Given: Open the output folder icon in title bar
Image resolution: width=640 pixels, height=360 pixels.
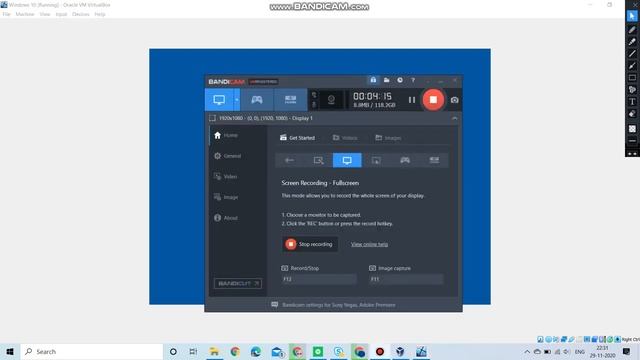Looking at the screenshot, I should (x=386, y=80).
